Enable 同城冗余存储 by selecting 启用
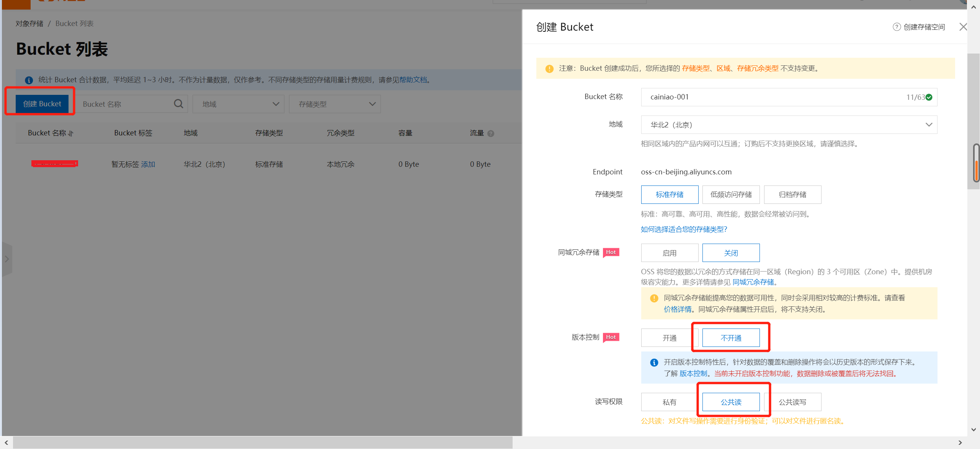Image resolution: width=980 pixels, height=449 pixels. point(669,253)
